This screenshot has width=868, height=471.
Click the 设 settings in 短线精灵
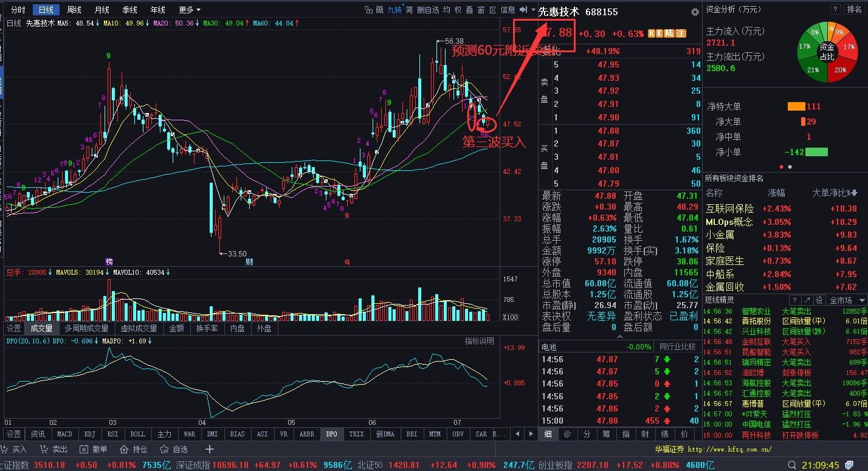pos(819,300)
